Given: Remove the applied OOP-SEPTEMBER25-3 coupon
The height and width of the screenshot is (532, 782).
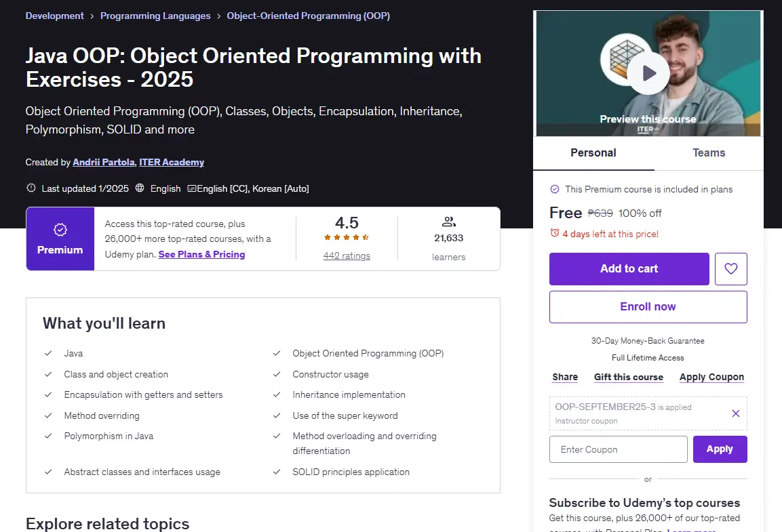Looking at the screenshot, I should 735,413.
